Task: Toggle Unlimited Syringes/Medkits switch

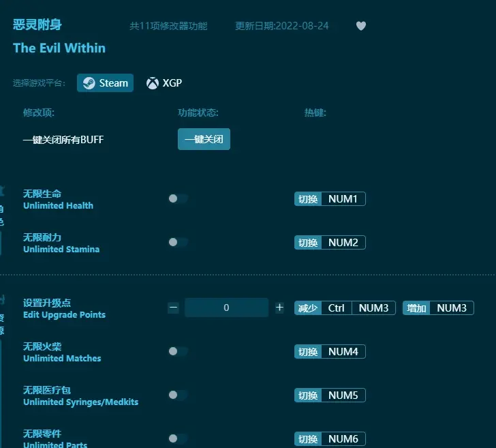Action: click(178, 395)
